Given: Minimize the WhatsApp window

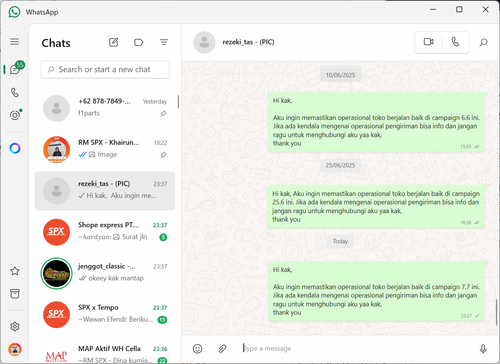Looking at the screenshot, I should (433, 9).
